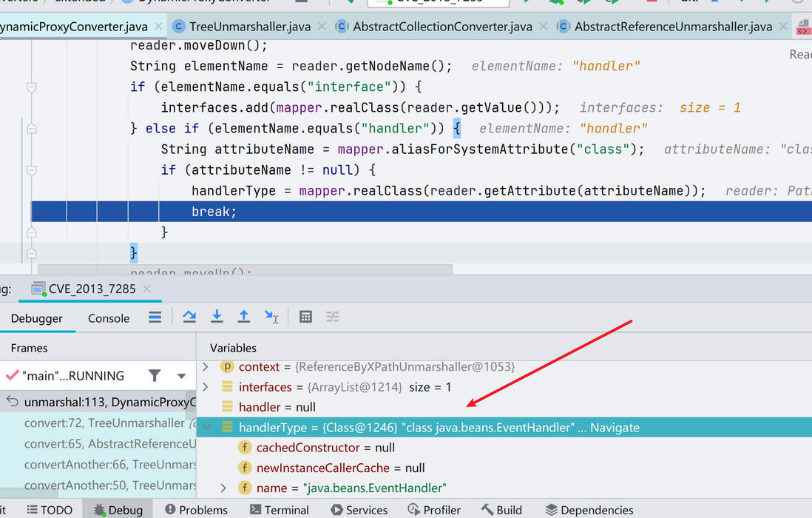Close the AbstractCollectionConverter.java tab

pyautogui.click(x=544, y=27)
